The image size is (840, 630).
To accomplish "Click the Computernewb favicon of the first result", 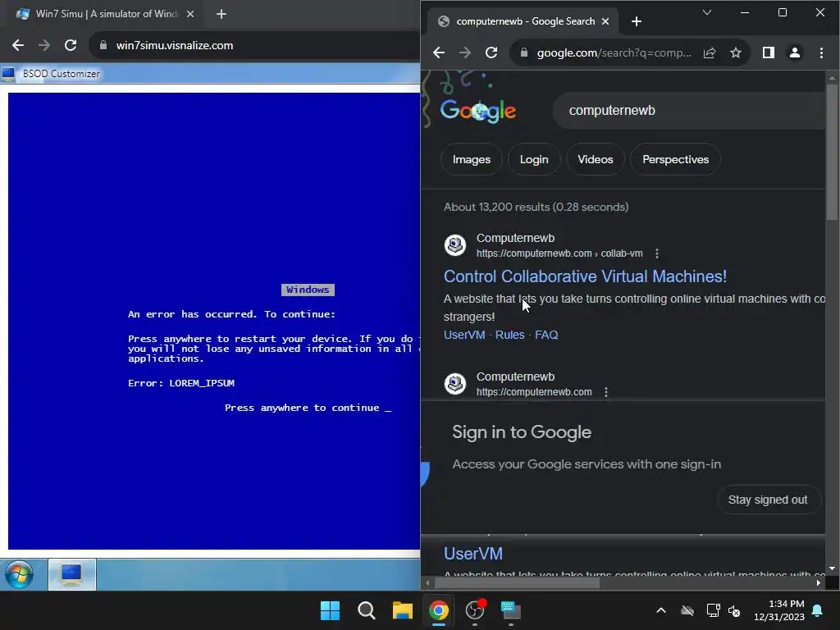I will (x=455, y=245).
